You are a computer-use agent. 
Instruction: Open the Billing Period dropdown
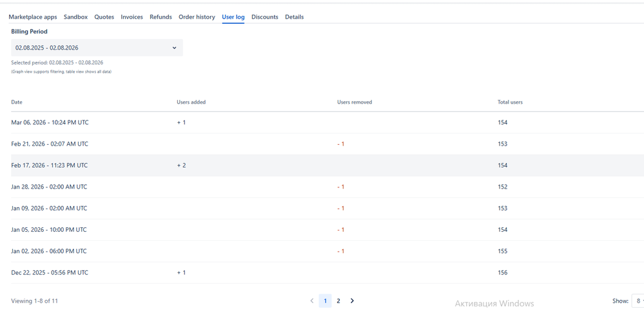pos(97,48)
